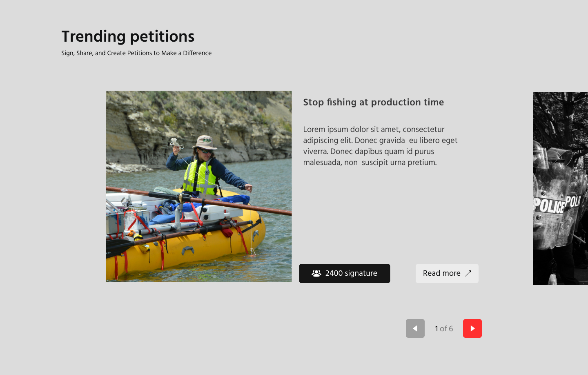Click the '2400 signature' black button

click(345, 273)
